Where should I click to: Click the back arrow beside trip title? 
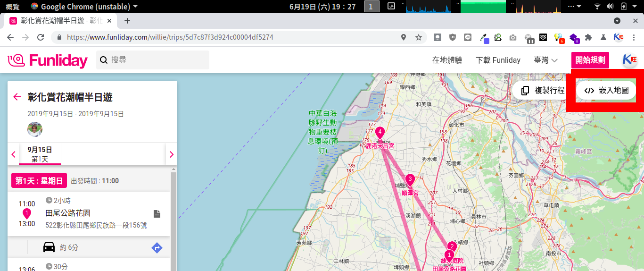(x=17, y=97)
